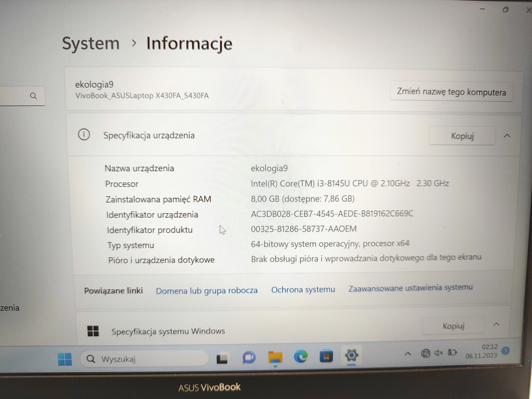Click the processor value Intel Core i3-8145U

tap(350, 184)
